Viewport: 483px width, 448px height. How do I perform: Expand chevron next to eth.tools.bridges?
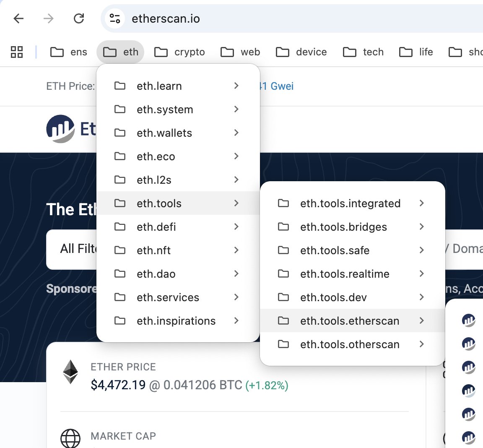click(x=422, y=227)
